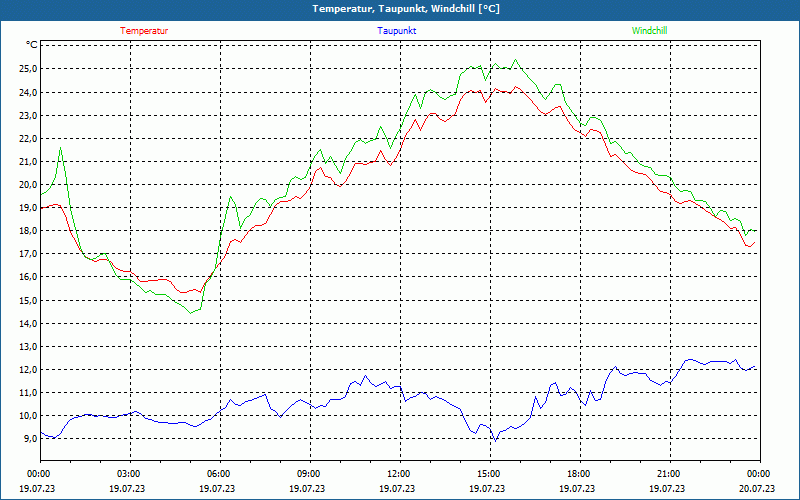The height and width of the screenshot is (500, 800).
Task: Click the 22,0 y-axis value
Action: click(29, 138)
